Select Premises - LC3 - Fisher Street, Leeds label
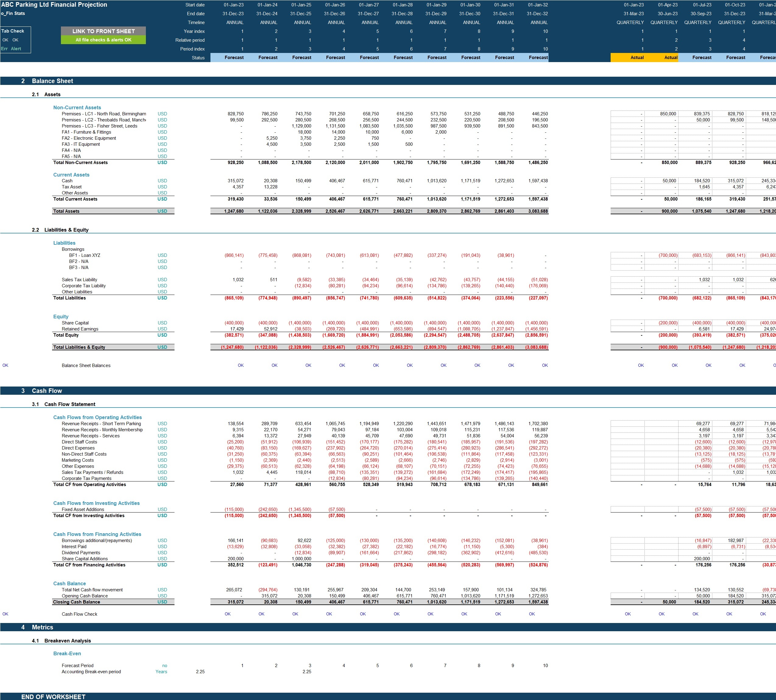 pyautogui.click(x=99, y=126)
